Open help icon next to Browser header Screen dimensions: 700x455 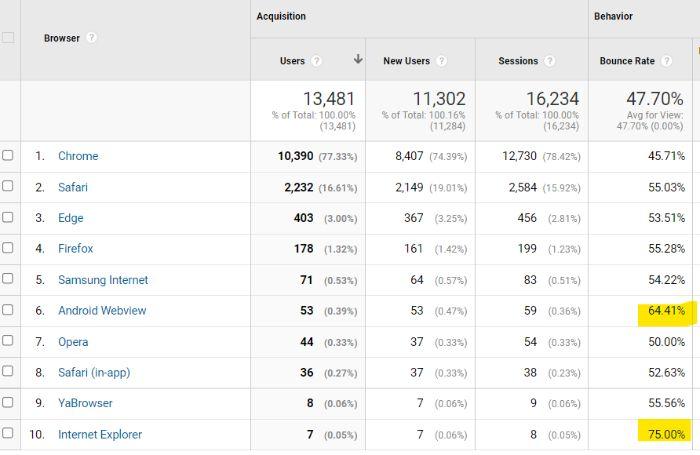[92, 38]
